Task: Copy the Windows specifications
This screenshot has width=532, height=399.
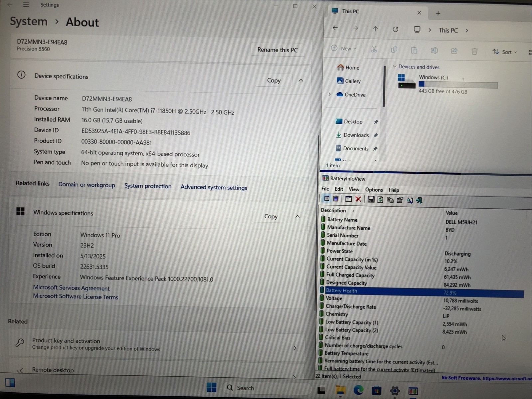Action: coord(271,217)
